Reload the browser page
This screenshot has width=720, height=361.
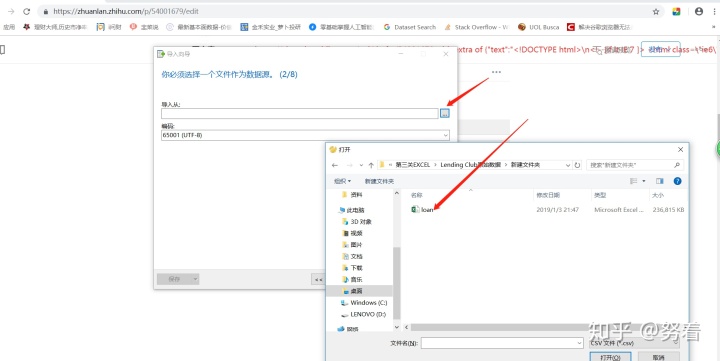click(x=27, y=11)
